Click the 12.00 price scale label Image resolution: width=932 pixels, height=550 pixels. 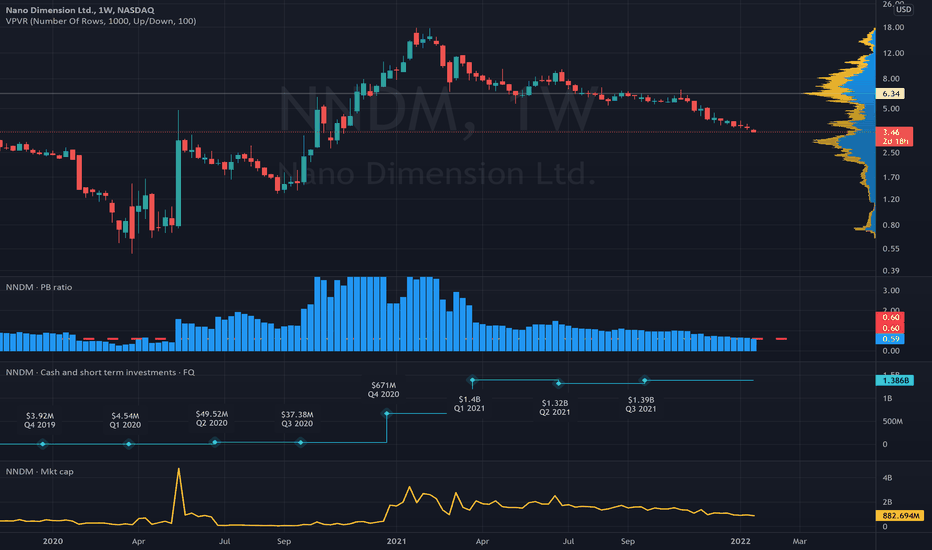(893, 53)
